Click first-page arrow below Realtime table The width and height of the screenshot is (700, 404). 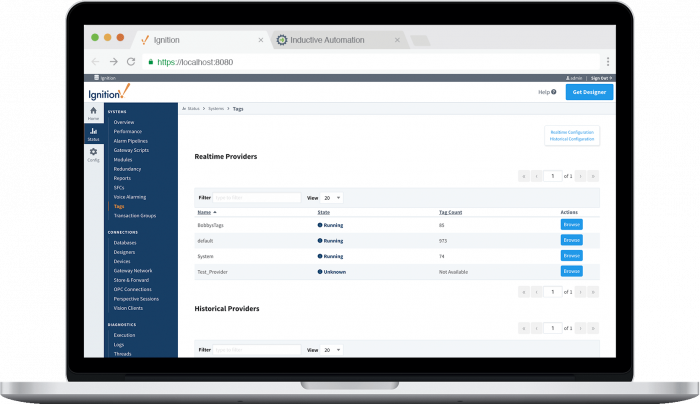point(524,292)
